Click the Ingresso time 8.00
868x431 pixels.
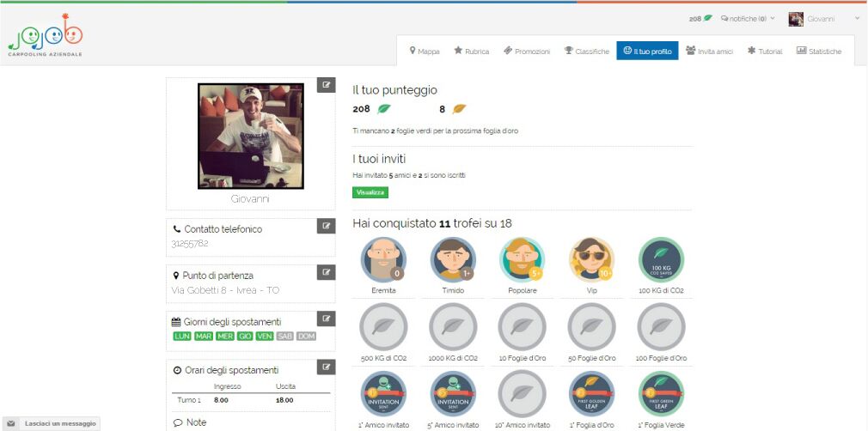(222, 400)
